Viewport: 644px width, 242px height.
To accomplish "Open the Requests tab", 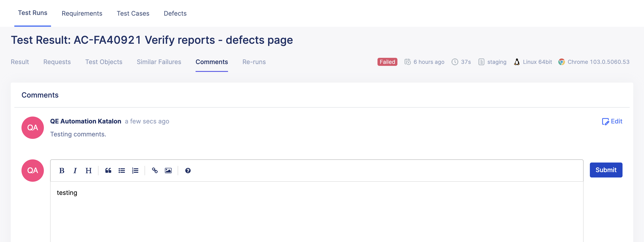I will [x=57, y=62].
